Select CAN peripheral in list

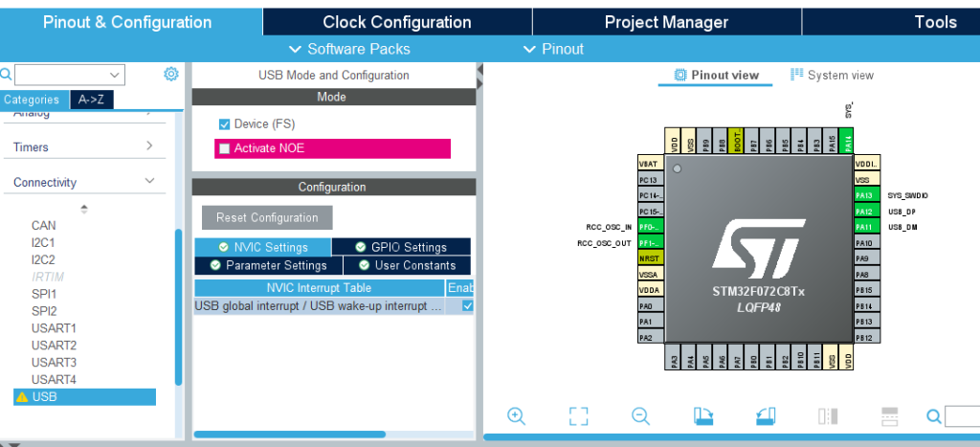pos(44,225)
